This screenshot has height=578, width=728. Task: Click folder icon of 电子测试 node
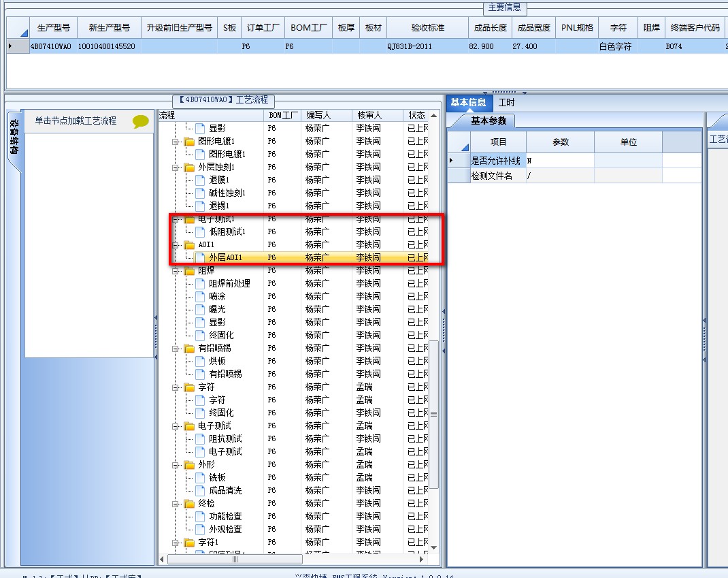(x=189, y=426)
